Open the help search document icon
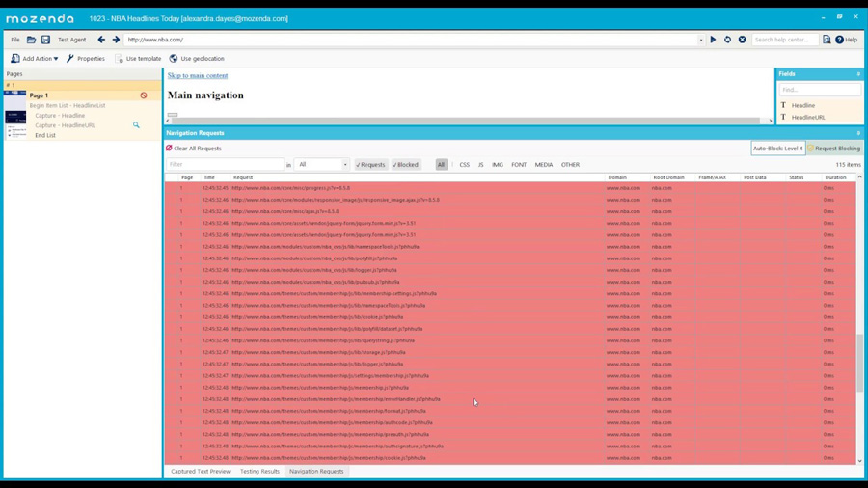The height and width of the screenshot is (488, 868). 827,40
